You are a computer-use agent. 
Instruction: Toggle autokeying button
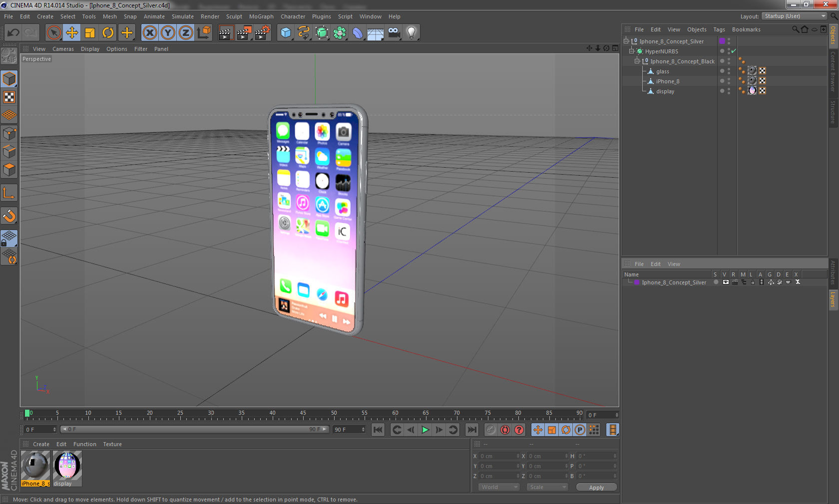click(505, 430)
